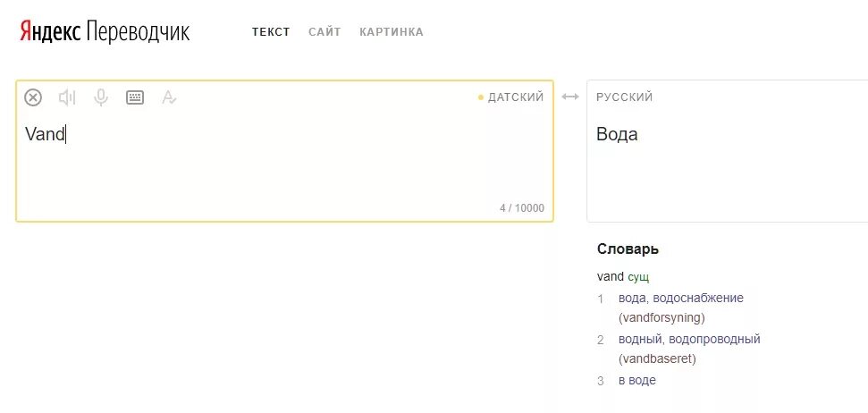Viewport: 868px width, 413px height.
Task: Open the virtual keyboard
Action: pyautogui.click(x=135, y=97)
